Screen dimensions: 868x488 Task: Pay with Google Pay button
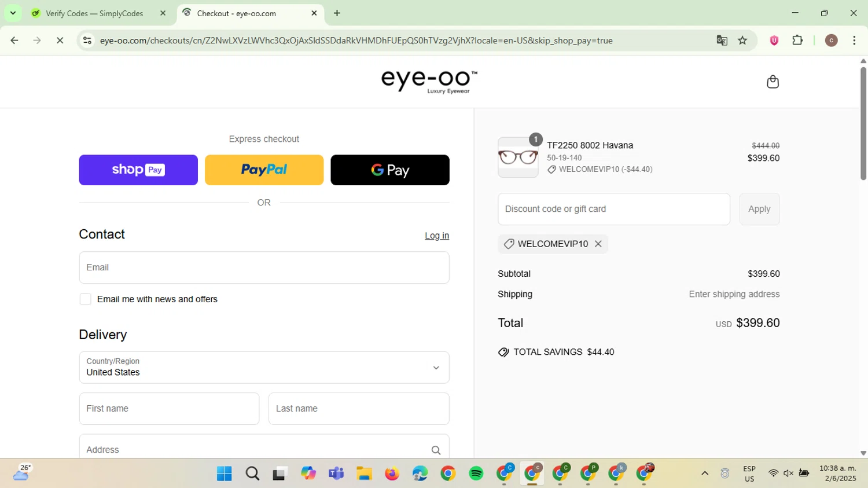pyautogui.click(x=390, y=170)
